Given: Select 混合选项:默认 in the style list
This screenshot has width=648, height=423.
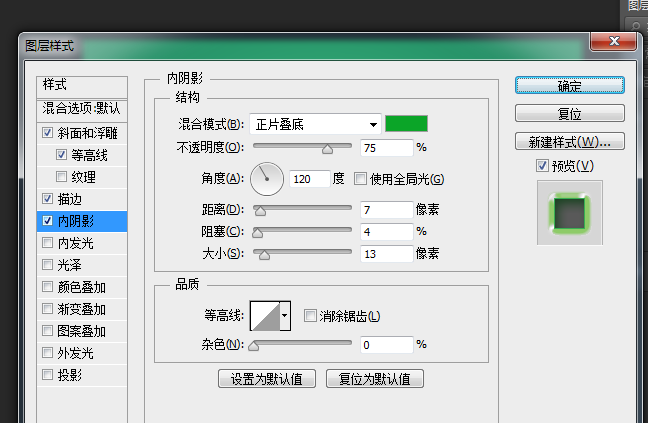Looking at the screenshot, I should pyautogui.click(x=82, y=109).
